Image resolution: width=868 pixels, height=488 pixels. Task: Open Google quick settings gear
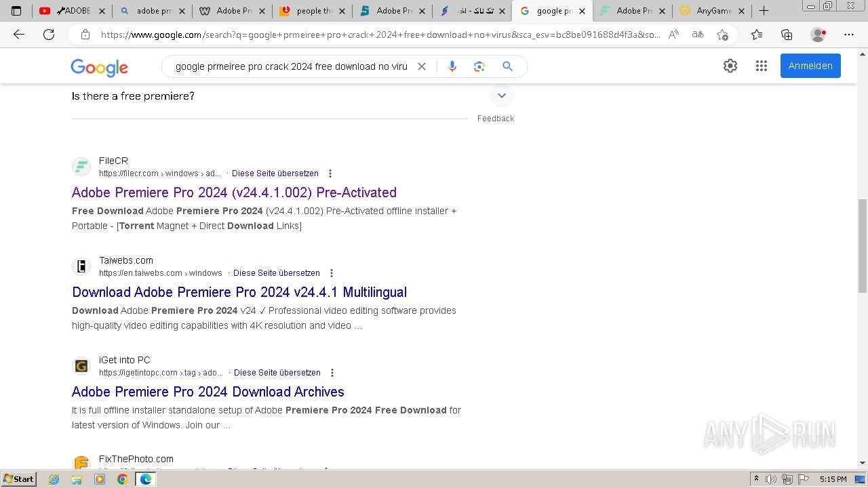(730, 66)
